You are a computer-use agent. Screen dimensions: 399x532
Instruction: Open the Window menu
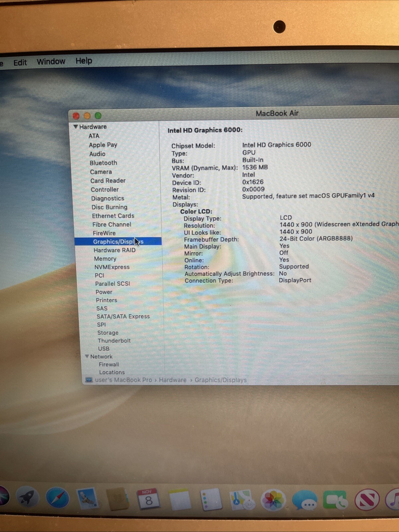pyautogui.click(x=51, y=62)
